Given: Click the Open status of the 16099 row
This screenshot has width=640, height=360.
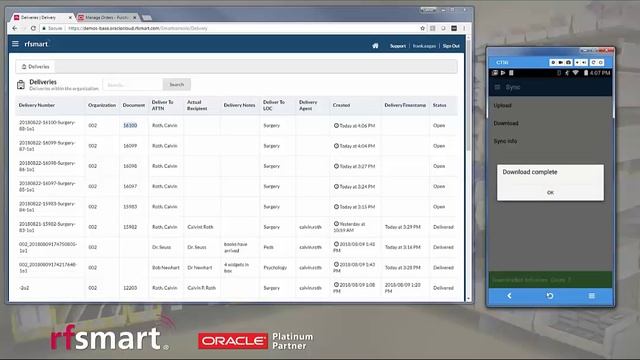Looking at the screenshot, I should 439,146.
